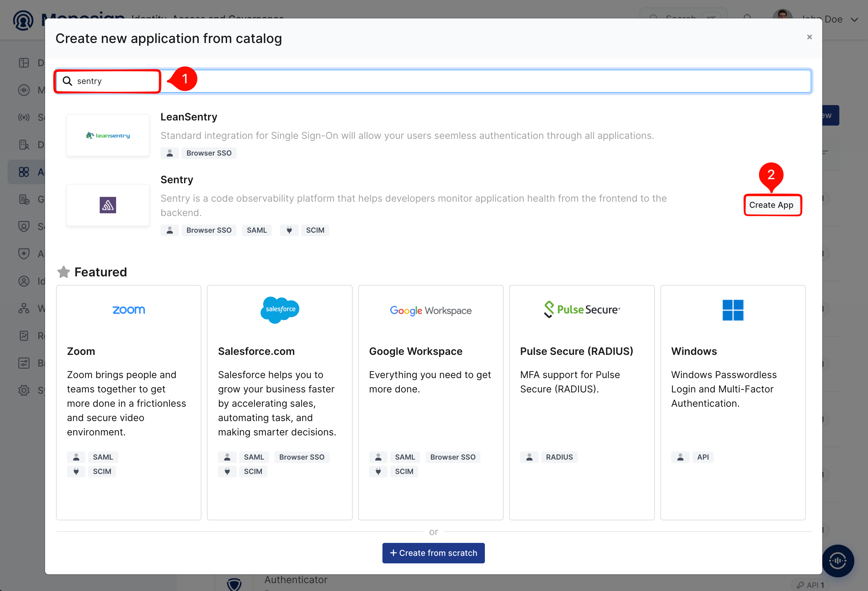Image resolution: width=868 pixels, height=591 pixels.
Task: Select the Zoom card title
Action: click(x=81, y=351)
